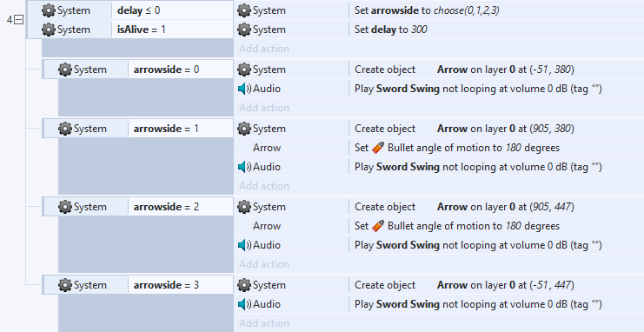This screenshot has height=332, width=644.
Task: Click the System gear icon beside isAlive = 1
Action: pyautogui.click(x=49, y=30)
